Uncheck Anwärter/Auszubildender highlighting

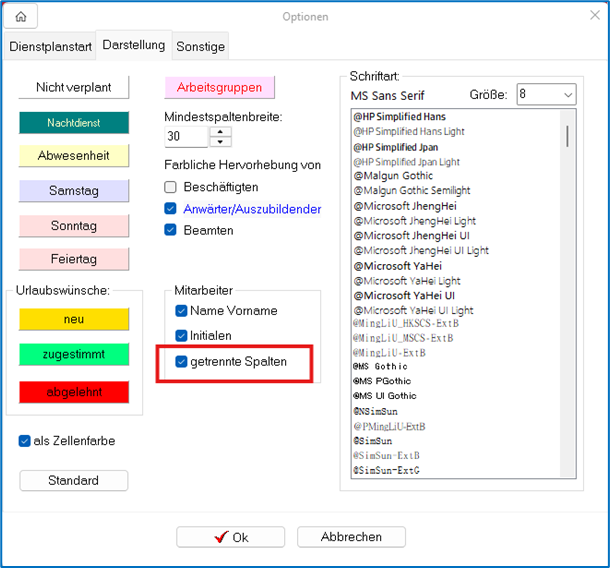[x=170, y=209]
